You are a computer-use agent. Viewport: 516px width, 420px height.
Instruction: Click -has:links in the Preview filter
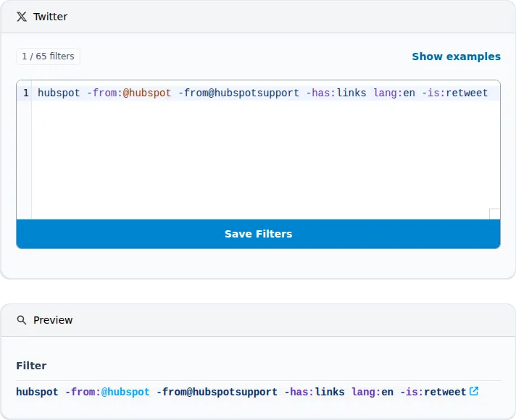click(x=315, y=392)
